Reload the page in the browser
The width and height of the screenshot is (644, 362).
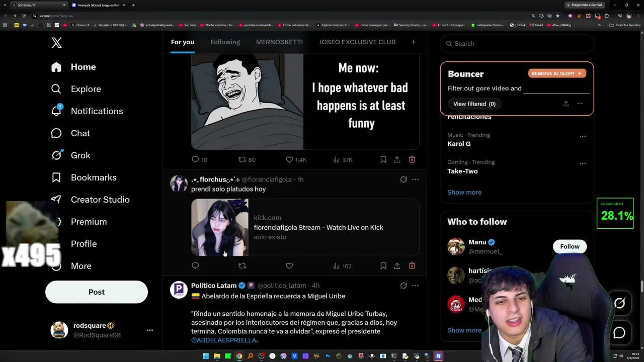click(x=24, y=16)
